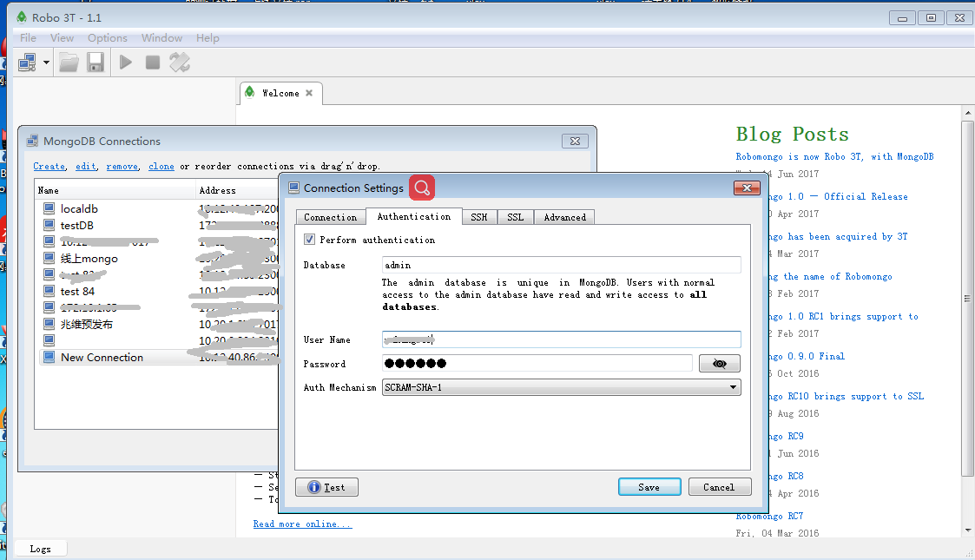This screenshot has width=975, height=560.
Task: Expand the Connect button dropdown arrow
Action: tap(46, 63)
